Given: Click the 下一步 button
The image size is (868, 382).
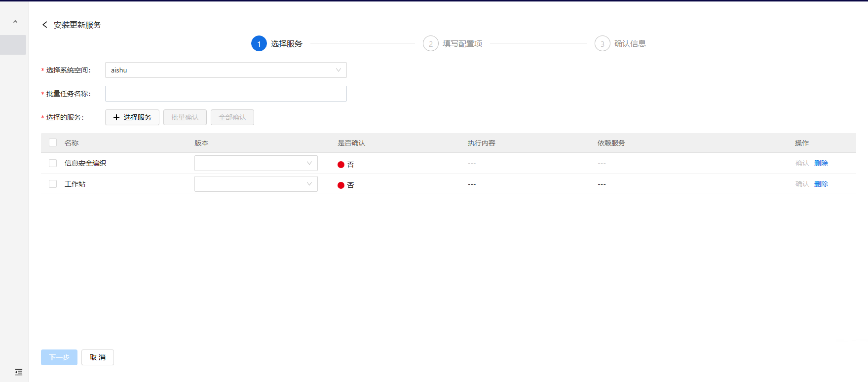Looking at the screenshot, I should [59, 357].
